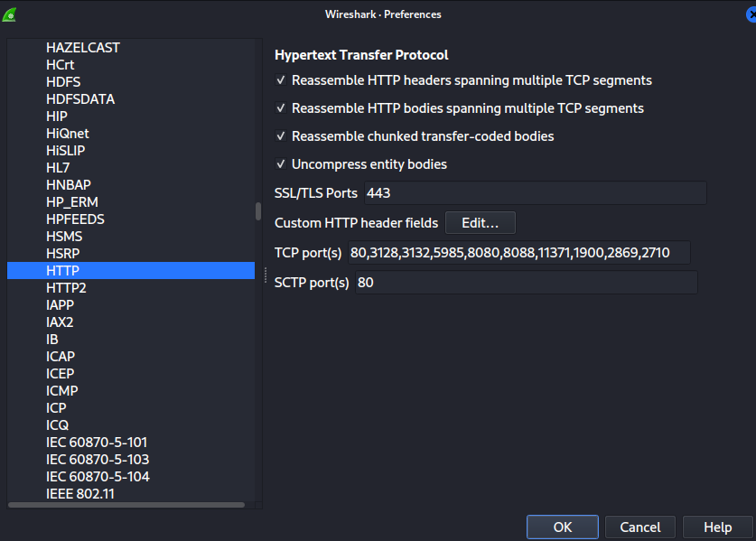The width and height of the screenshot is (756, 541).
Task: Cancel the Preferences dialog
Action: point(639,527)
